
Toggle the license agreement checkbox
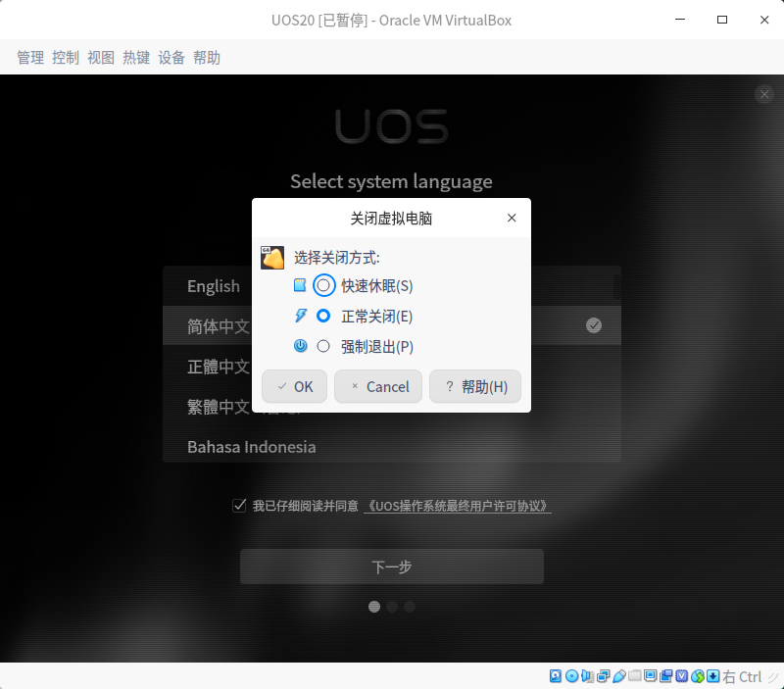pos(239,506)
